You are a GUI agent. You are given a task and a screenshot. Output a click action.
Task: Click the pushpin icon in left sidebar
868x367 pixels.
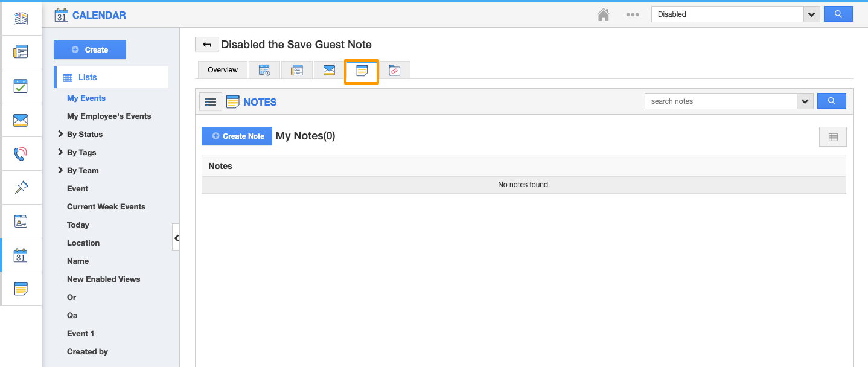tap(21, 188)
